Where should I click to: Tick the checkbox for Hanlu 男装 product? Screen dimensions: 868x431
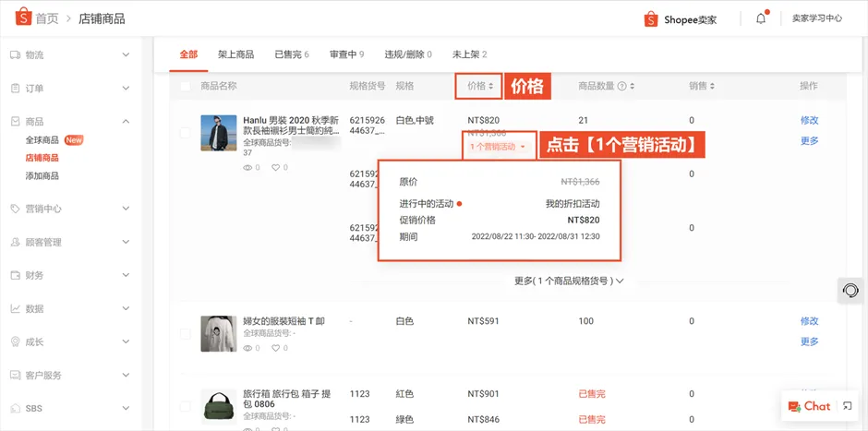coord(185,133)
